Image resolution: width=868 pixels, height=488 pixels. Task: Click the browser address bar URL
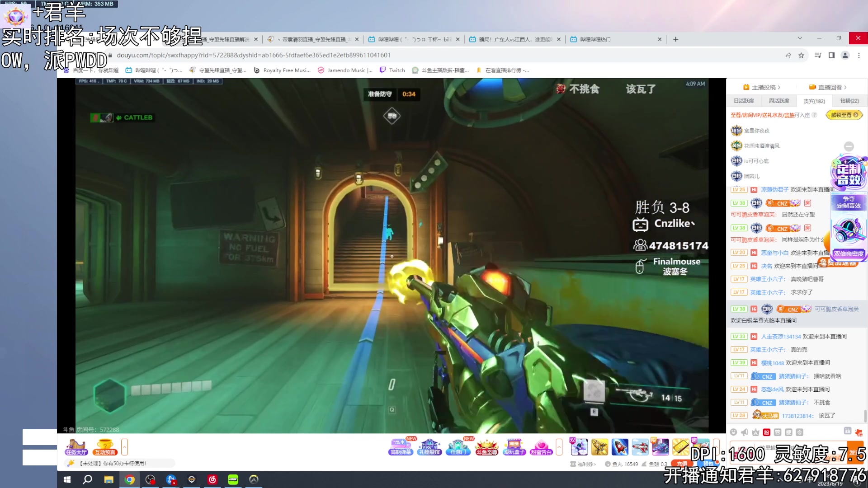tap(253, 55)
